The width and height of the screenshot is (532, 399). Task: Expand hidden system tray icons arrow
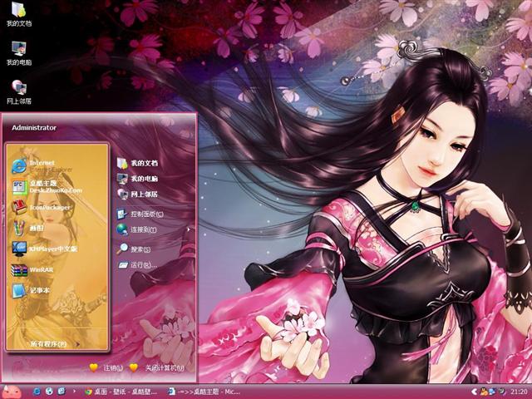pos(475,392)
